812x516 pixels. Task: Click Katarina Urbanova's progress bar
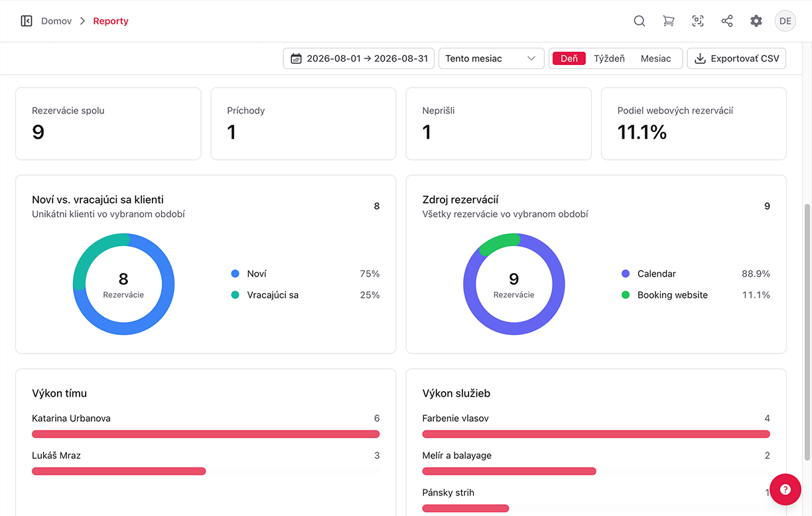206,434
